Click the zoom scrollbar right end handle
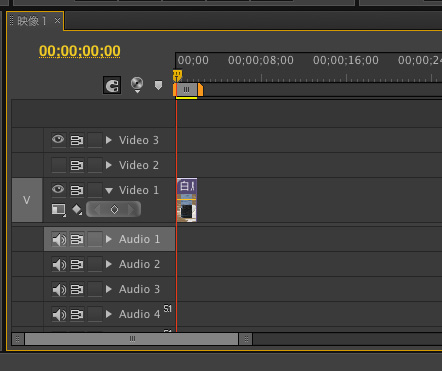The height and width of the screenshot is (371, 442). [x=246, y=339]
